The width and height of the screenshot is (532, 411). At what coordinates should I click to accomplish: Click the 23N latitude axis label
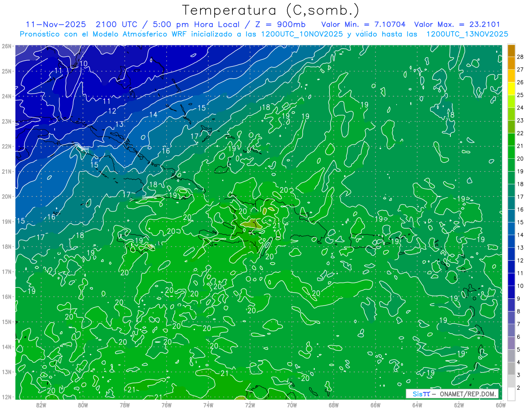click(x=6, y=121)
